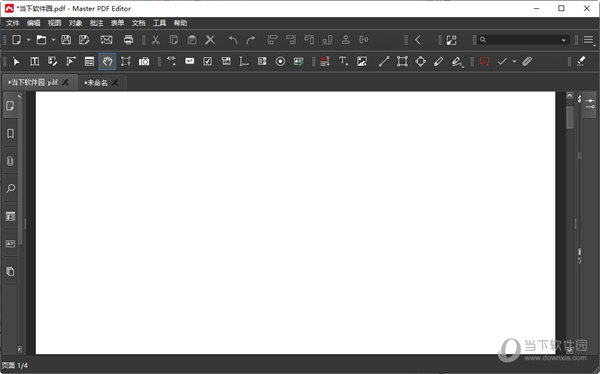This screenshot has height=374, width=600.
Task: Click the Save As icon with pencil
Action: pos(84,40)
